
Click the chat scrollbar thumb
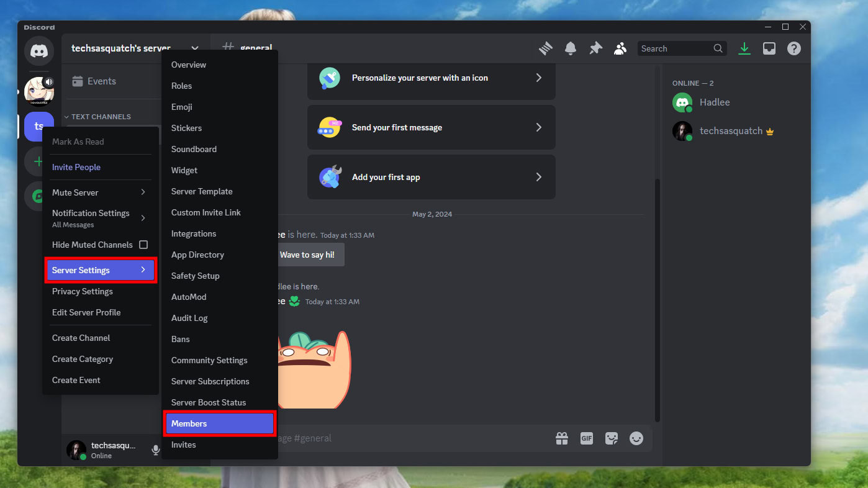658,300
